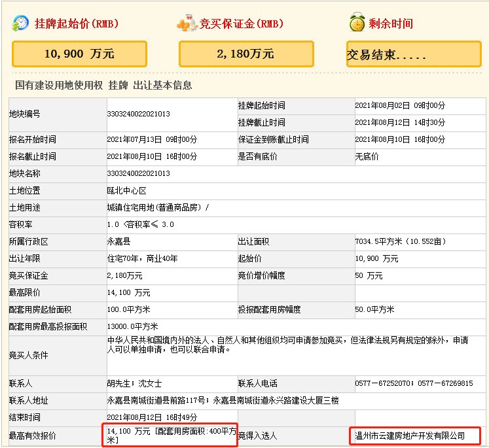The image size is (489, 448).
Task: Click 结束时间 value 2021年08月12日 16时49分
Action: point(152,417)
